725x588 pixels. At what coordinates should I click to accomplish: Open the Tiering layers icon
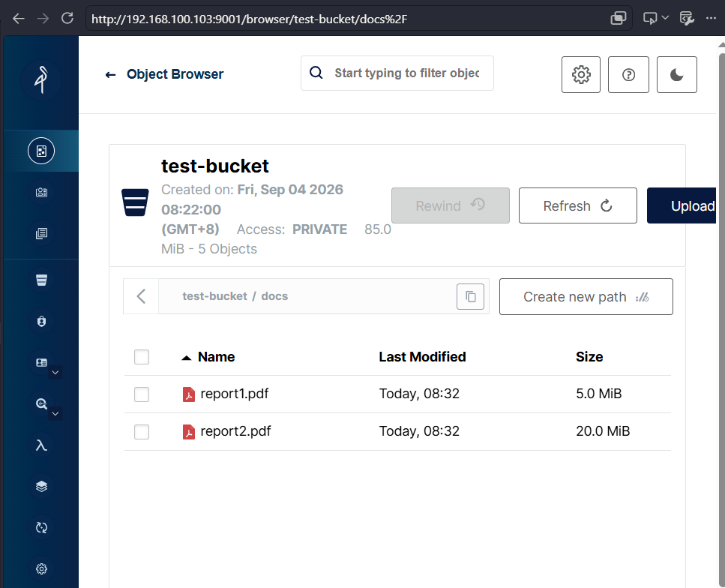(x=41, y=486)
